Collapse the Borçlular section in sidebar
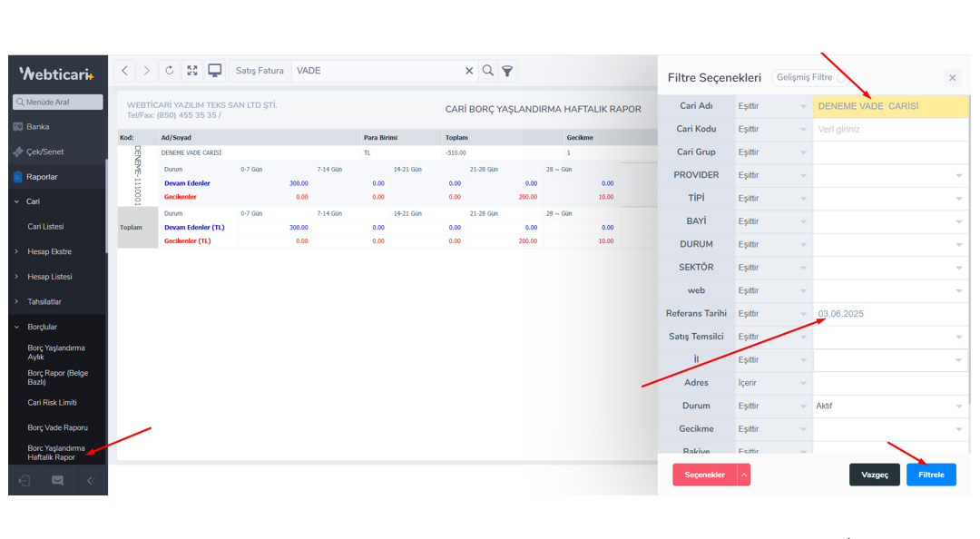This screenshot has height=539, width=980. (x=42, y=327)
